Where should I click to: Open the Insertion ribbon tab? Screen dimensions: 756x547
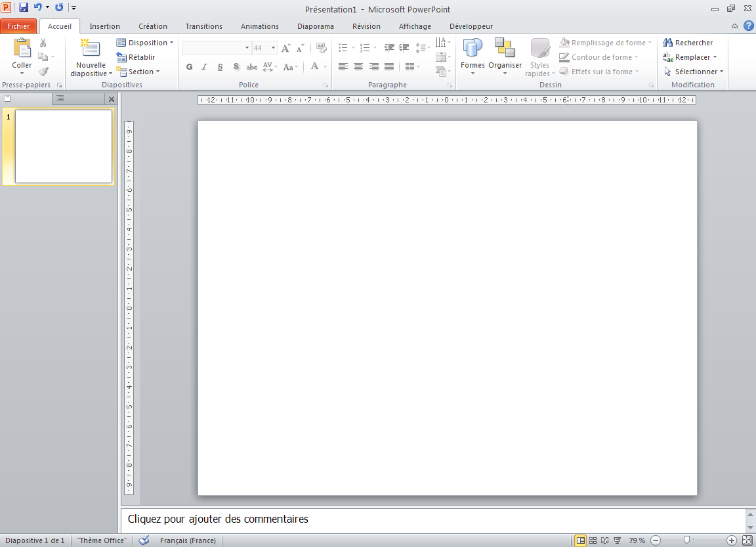pyautogui.click(x=105, y=26)
